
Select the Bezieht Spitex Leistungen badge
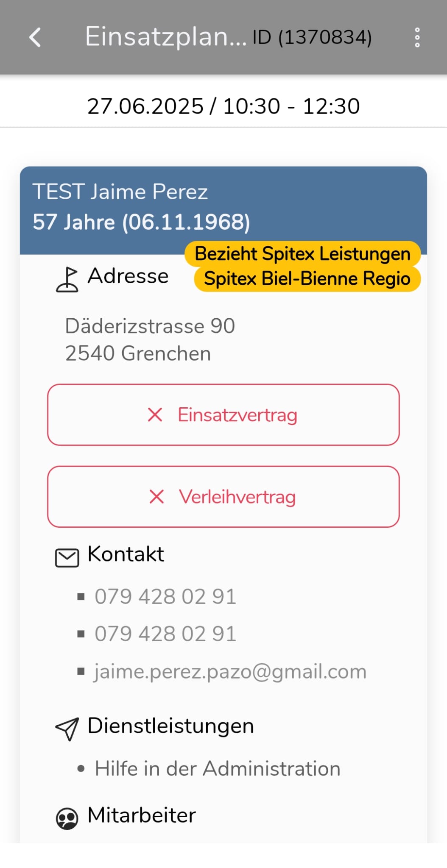[302, 254]
